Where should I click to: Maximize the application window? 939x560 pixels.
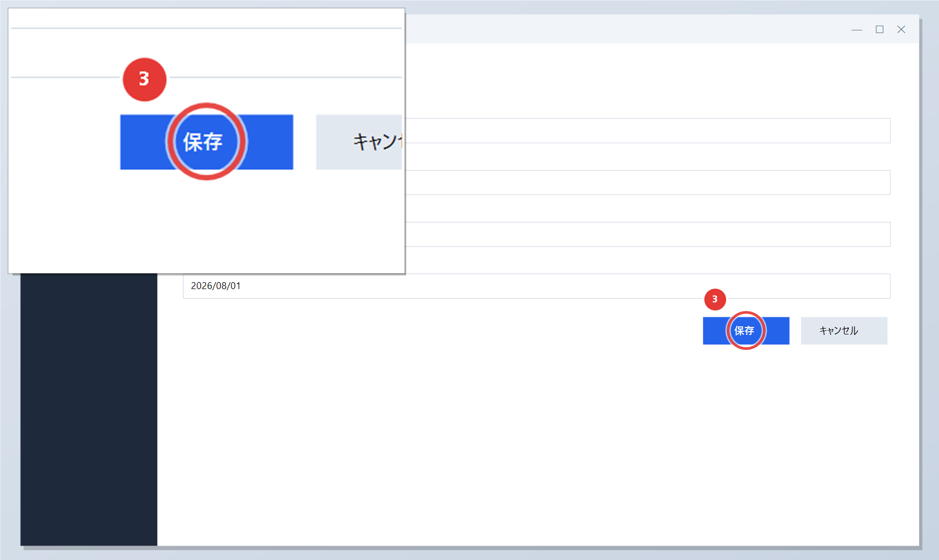pos(879,29)
